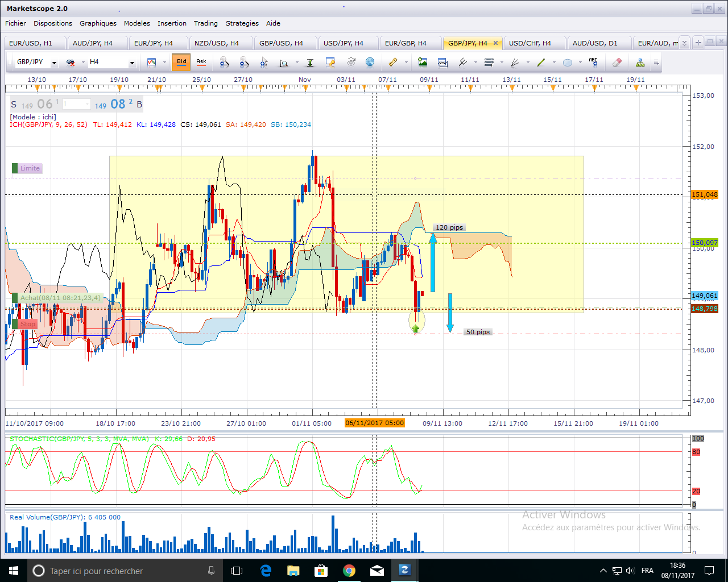Switch to the NZD/USD, H4 tab
728x582 pixels.
click(x=221, y=43)
